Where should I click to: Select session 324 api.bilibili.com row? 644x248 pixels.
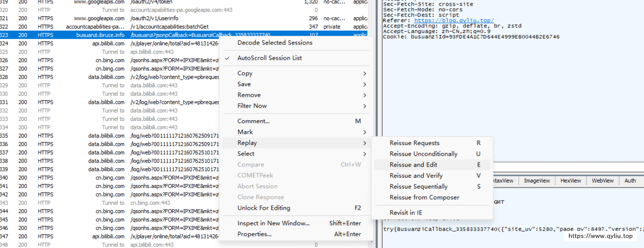(109, 43)
